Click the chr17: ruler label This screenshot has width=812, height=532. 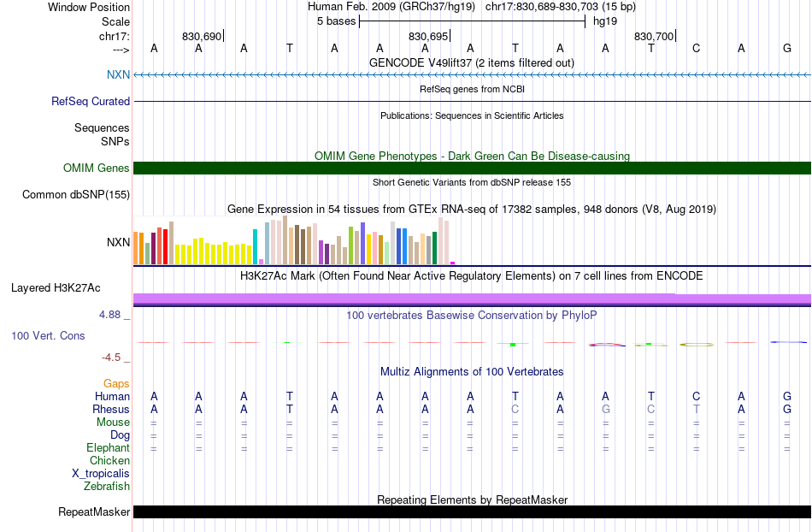tap(114, 36)
